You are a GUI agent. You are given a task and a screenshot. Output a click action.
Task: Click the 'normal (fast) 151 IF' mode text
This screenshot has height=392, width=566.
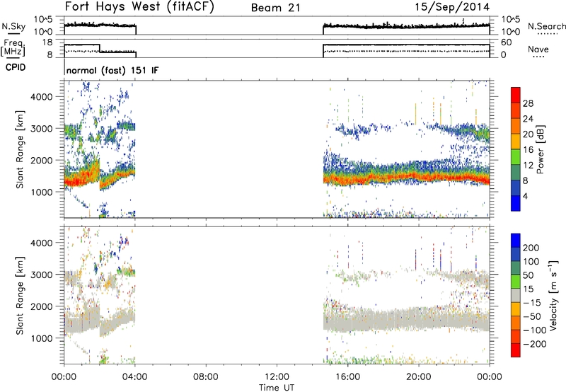[x=112, y=71]
